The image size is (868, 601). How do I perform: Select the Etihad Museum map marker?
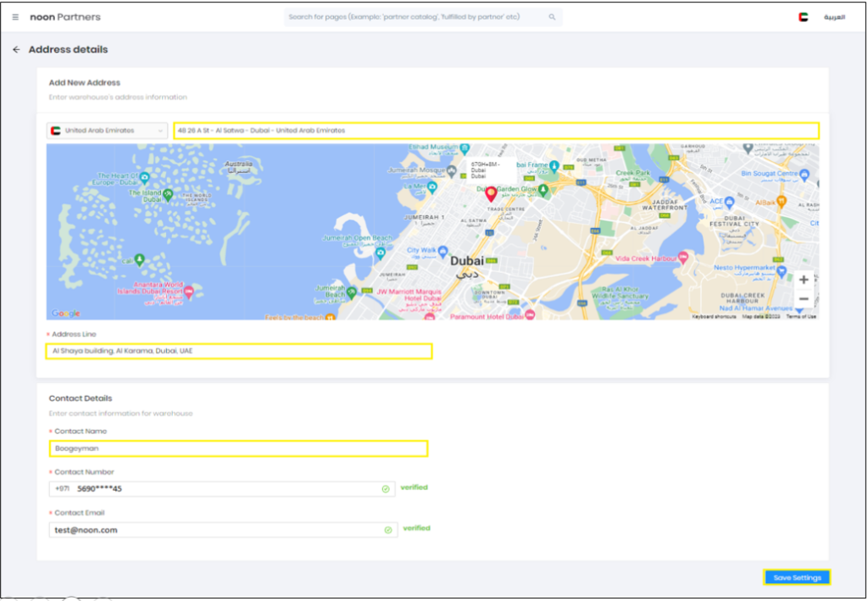(x=465, y=148)
